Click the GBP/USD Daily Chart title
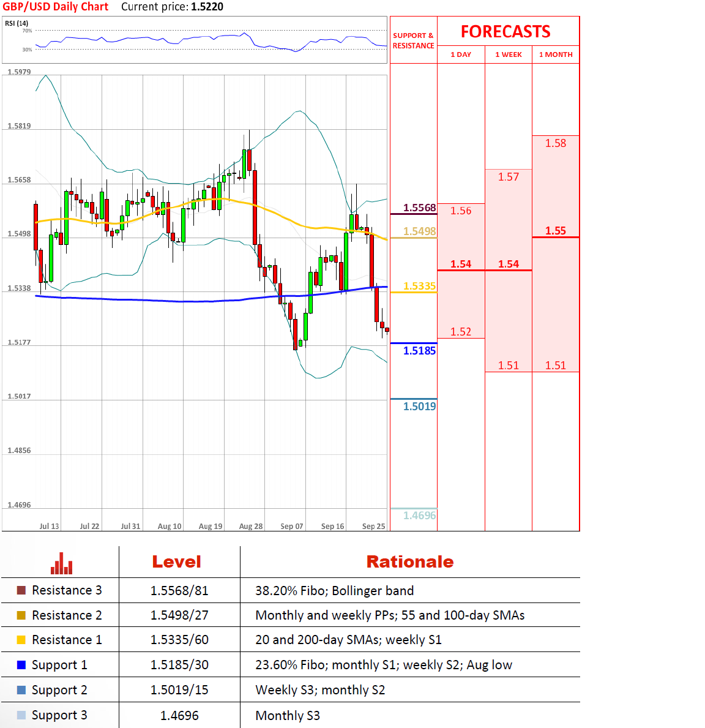This screenshot has width=705, height=728. click(x=55, y=7)
